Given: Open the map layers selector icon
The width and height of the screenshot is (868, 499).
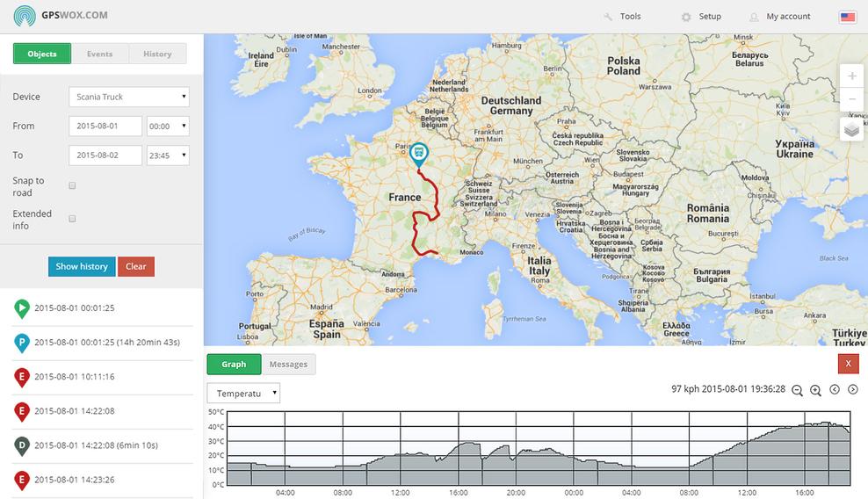Looking at the screenshot, I should 852,130.
